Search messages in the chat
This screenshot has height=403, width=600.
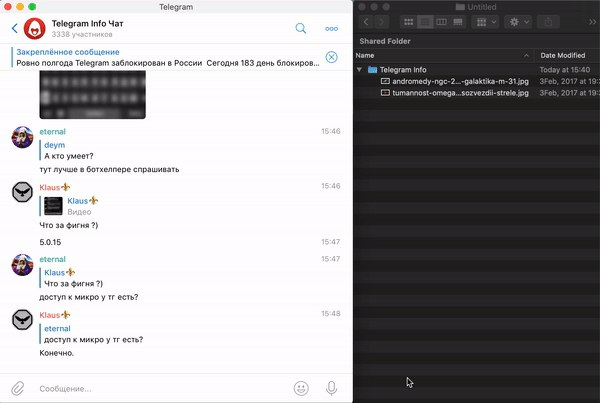pyautogui.click(x=301, y=28)
